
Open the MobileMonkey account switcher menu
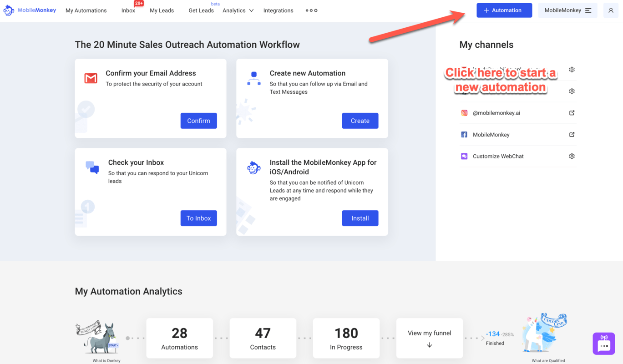pyautogui.click(x=567, y=10)
